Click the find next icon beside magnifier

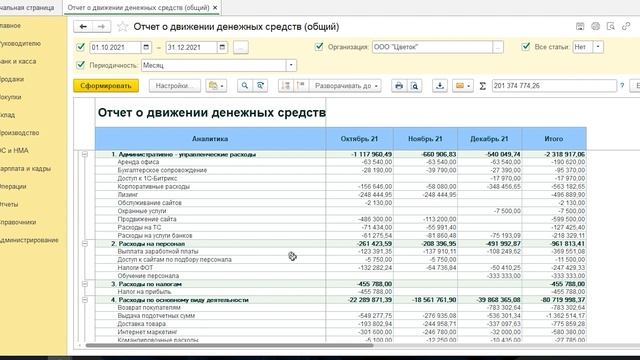(x=260, y=86)
